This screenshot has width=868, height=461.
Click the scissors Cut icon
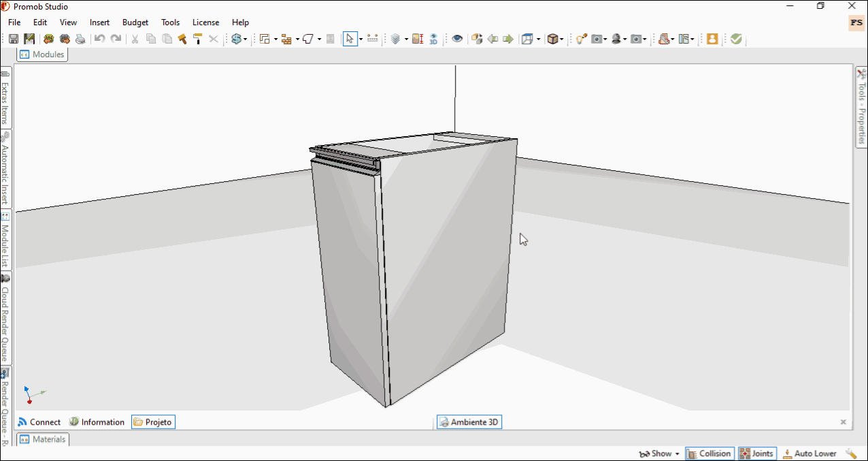click(x=135, y=39)
